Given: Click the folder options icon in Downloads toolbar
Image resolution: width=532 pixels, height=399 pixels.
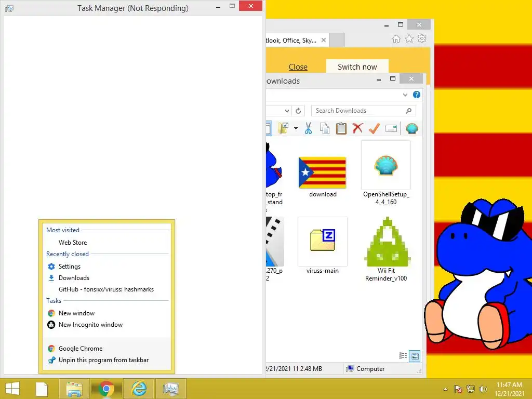Looking at the screenshot, I should pyautogui.click(x=283, y=129).
